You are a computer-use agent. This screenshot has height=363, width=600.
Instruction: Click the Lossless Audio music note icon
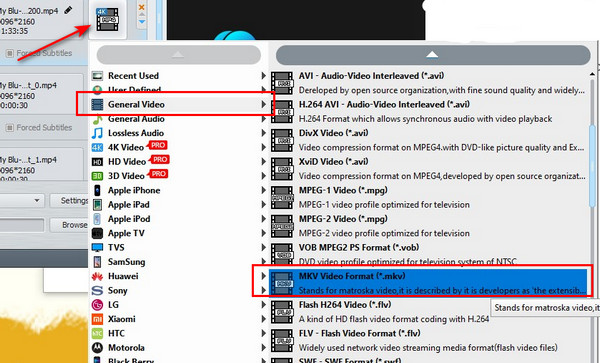[x=97, y=133]
